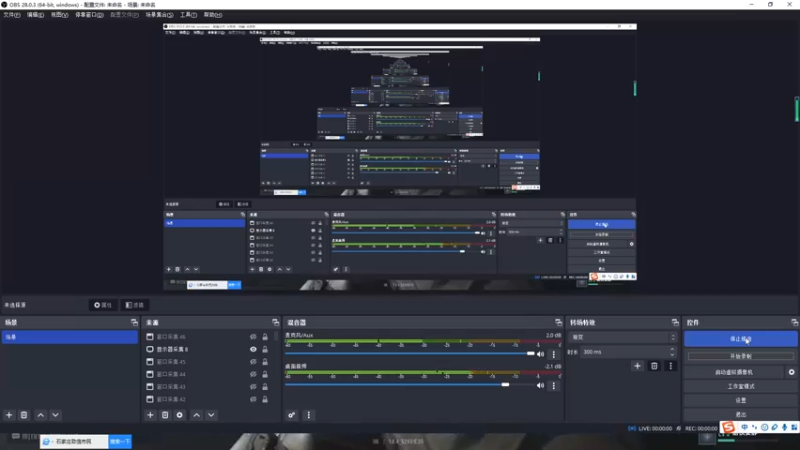This screenshot has width=800, height=450.
Task: Remove the transition with trash icon
Action: coord(654,366)
